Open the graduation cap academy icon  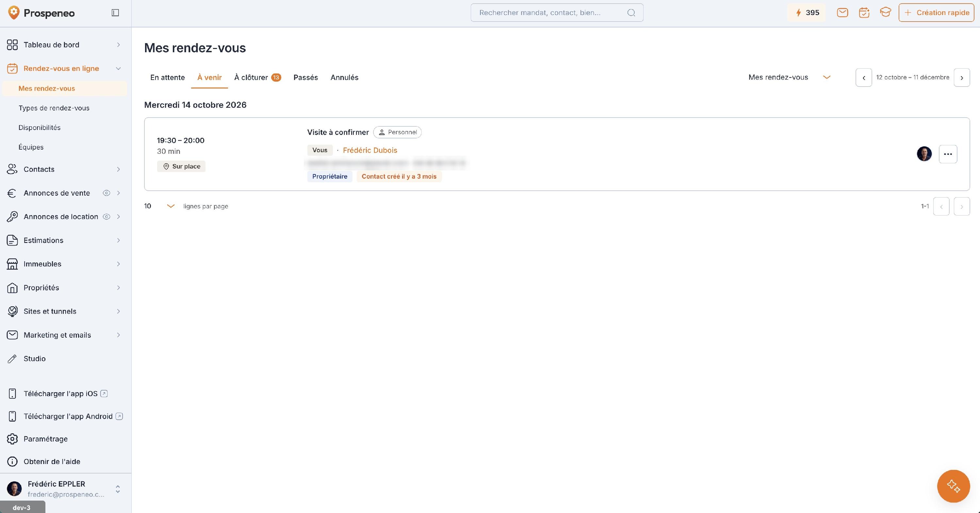pos(885,12)
